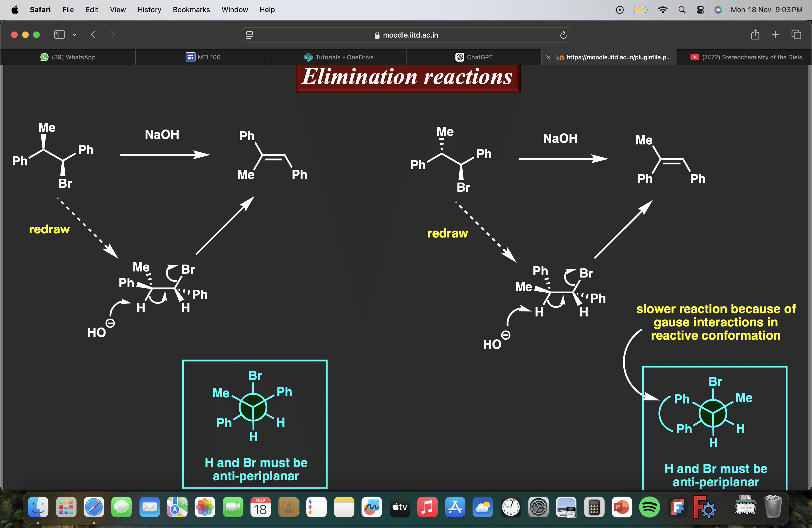Viewport: 812px width, 528px height.
Task: Open Spotlight search icon
Action: (682, 10)
